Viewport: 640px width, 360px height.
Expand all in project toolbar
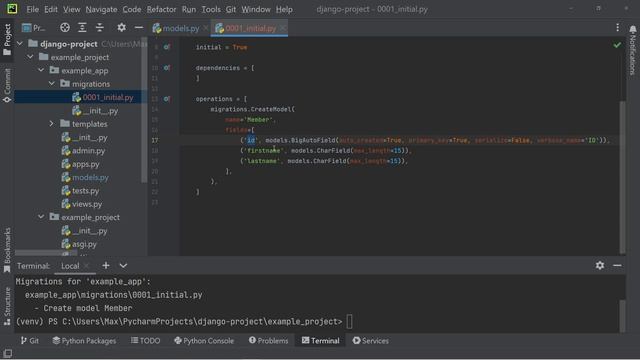click(82, 28)
